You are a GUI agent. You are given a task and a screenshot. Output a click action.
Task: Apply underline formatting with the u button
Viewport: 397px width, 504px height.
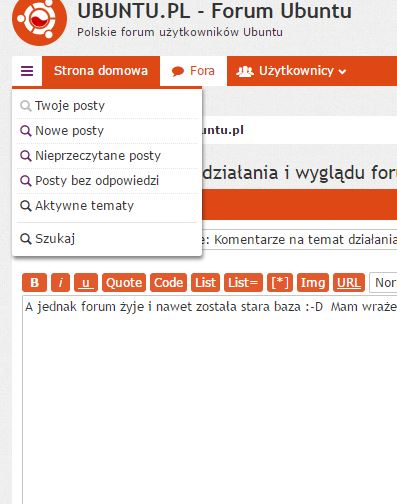pos(86,283)
